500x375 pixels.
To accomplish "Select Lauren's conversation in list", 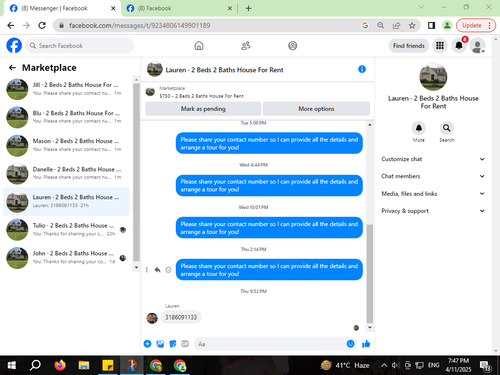I will [x=66, y=201].
